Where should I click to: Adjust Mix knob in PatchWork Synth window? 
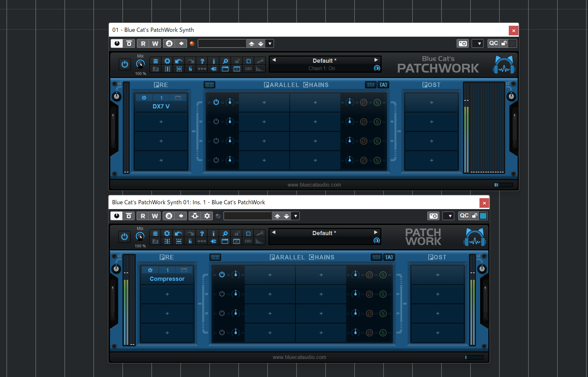click(140, 64)
